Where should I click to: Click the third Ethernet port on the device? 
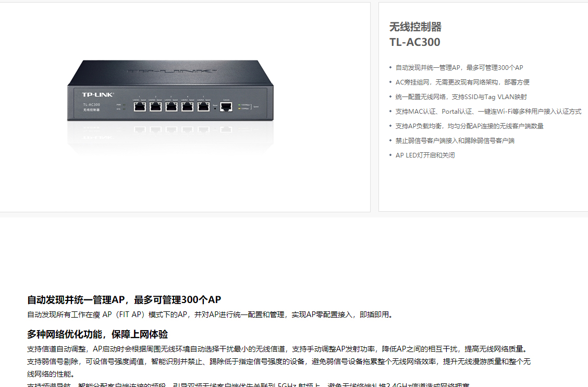171,106
